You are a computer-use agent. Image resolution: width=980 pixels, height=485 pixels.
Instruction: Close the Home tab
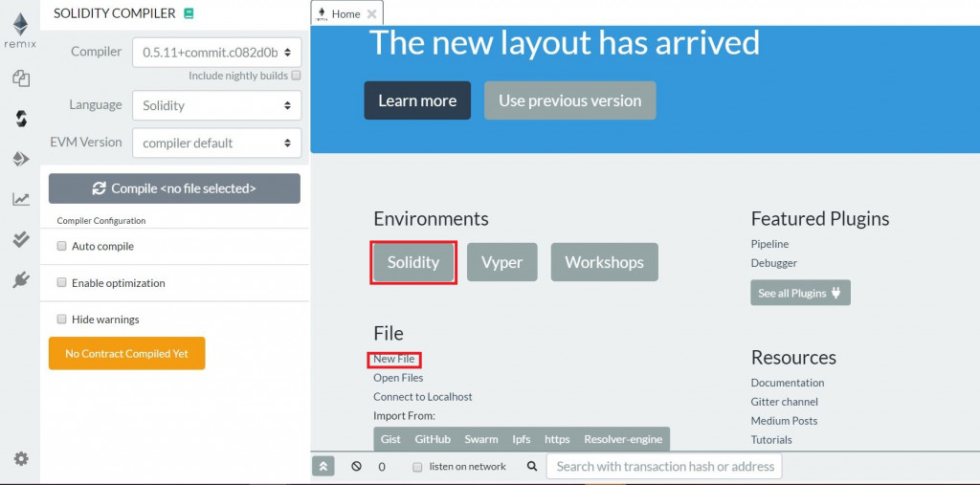[x=371, y=13]
